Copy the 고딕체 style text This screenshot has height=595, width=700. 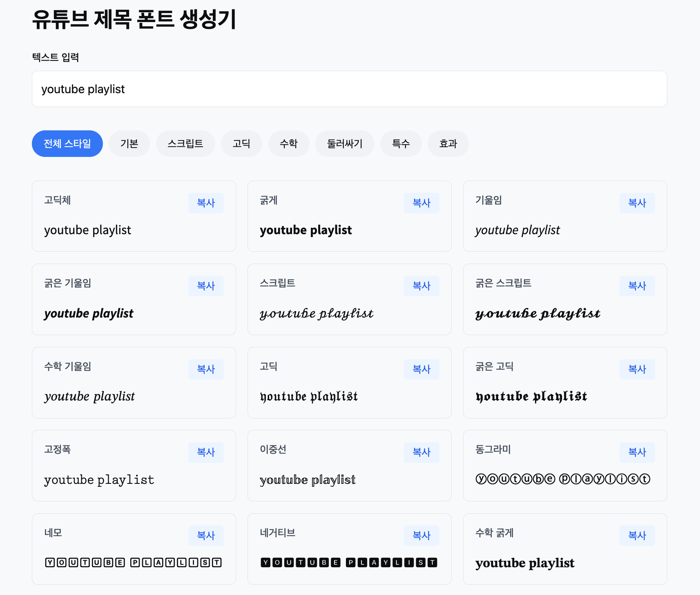(206, 203)
